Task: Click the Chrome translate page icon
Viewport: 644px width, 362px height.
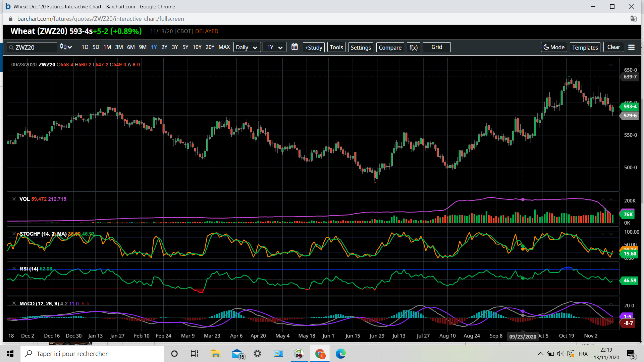Action: point(633,19)
